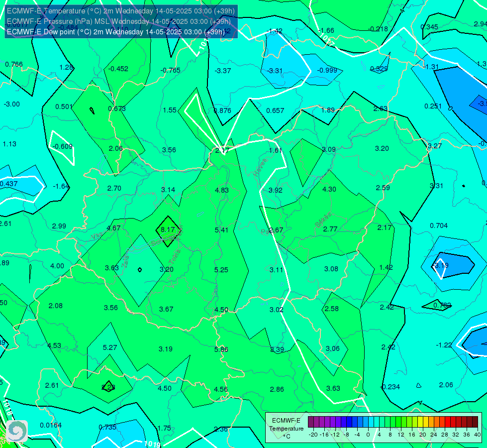
Task: Click the 5.86 temperature value
Action: (x=221, y=349)
